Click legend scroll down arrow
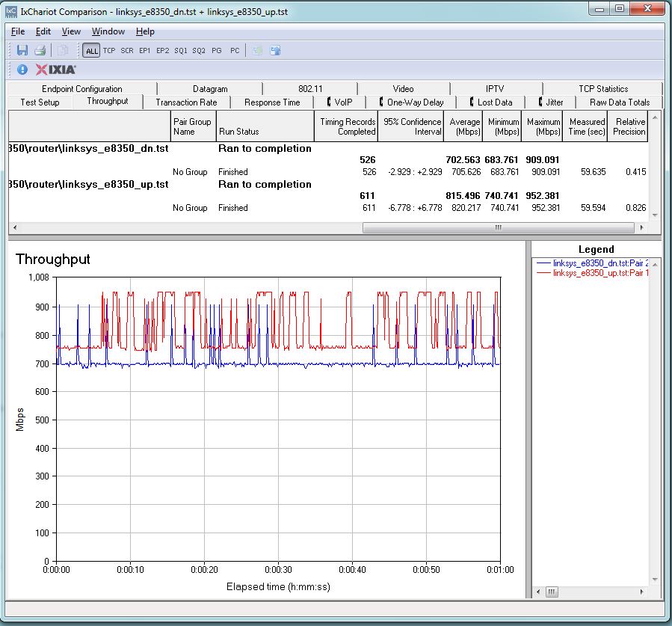Screen dimensions: 672x626 654,580
